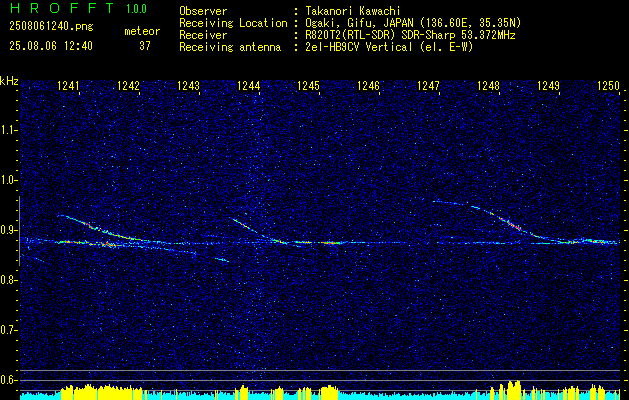Click the kHz axis unit label
The image size is (629, 400).
pyautogui.click(x=9, y=81)
